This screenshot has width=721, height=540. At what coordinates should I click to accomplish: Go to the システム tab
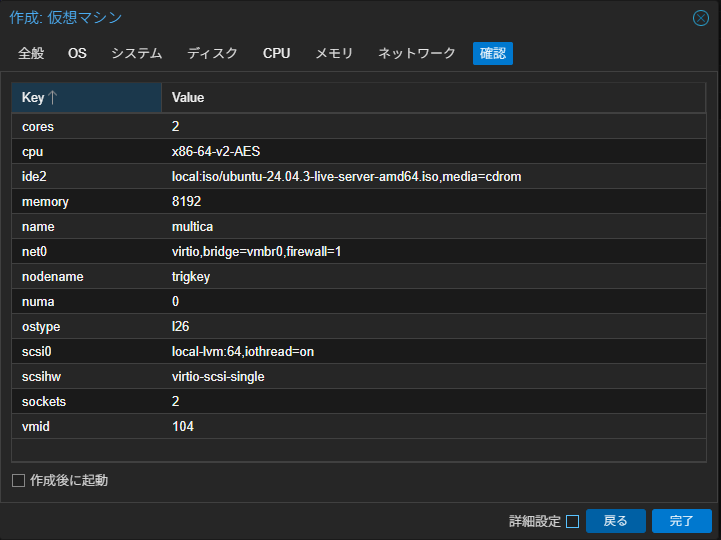tap(137, 53)
